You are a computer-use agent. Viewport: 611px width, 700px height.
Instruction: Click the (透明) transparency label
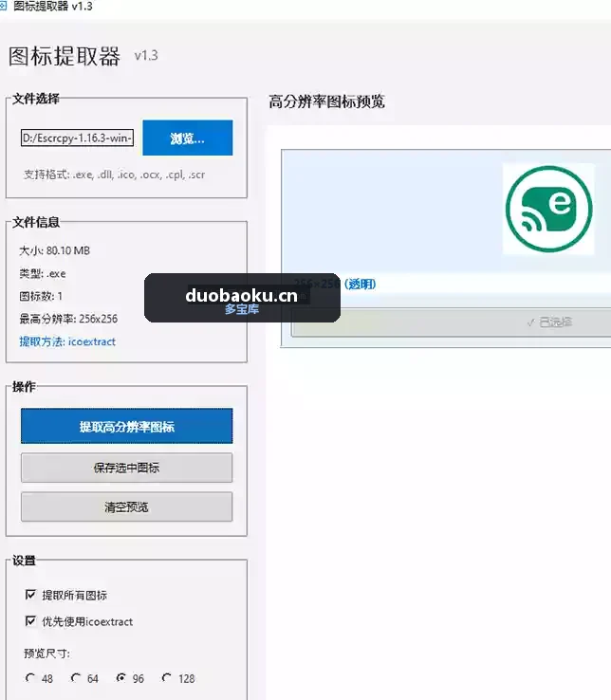tap(360, 285)
